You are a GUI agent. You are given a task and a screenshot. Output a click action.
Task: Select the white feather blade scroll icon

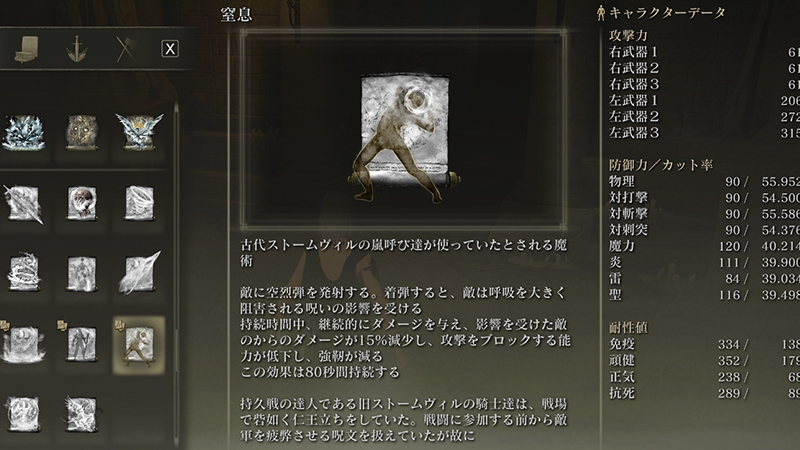coord(139,273)
